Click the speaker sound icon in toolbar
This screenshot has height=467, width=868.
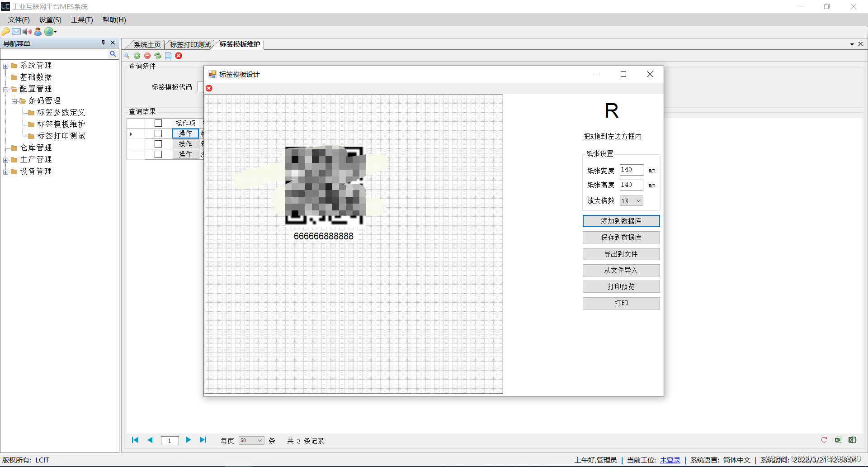click(27, 32)
